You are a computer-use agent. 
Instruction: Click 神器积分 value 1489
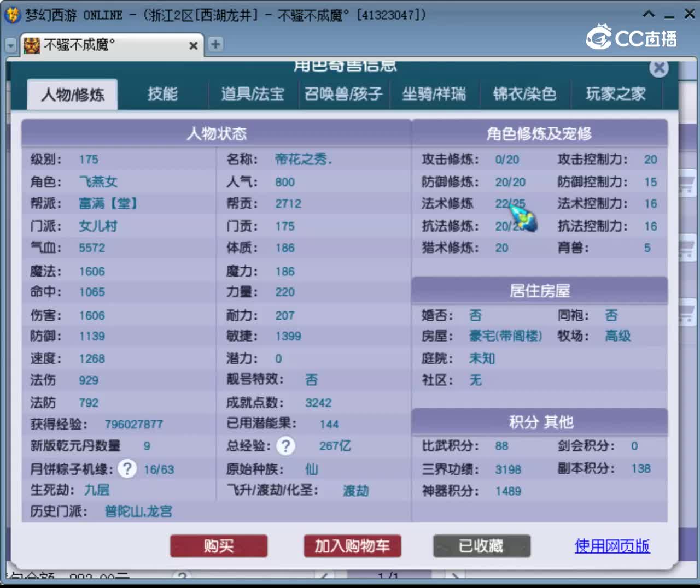point(508,491)
